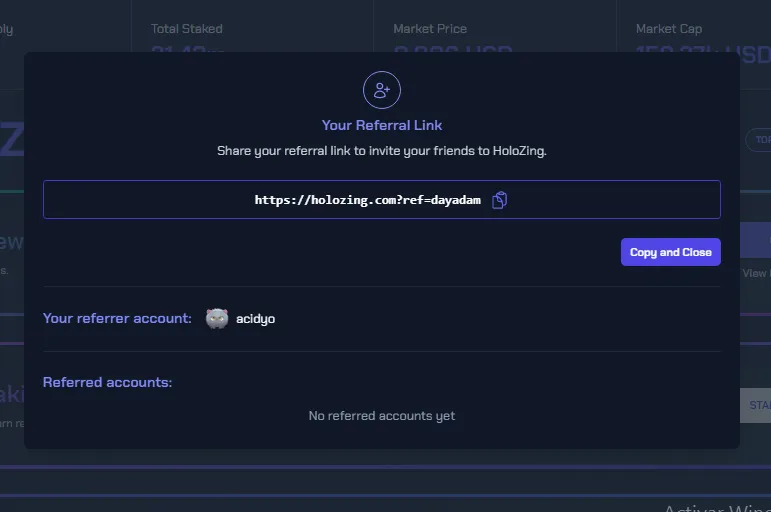Click the 'Your referrer account:' label
Image resolution: width=771 pixels, height=512 pixels.
pyautogui.click(x=117, y=318)
